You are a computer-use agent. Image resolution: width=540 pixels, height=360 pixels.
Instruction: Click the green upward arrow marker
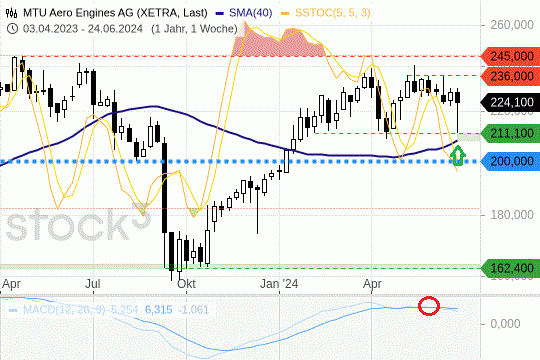click(x=458, y=155)
